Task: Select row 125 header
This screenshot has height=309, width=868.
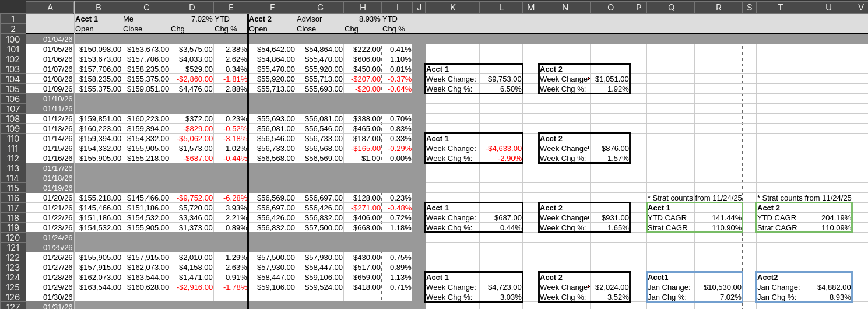Action: 13,287
